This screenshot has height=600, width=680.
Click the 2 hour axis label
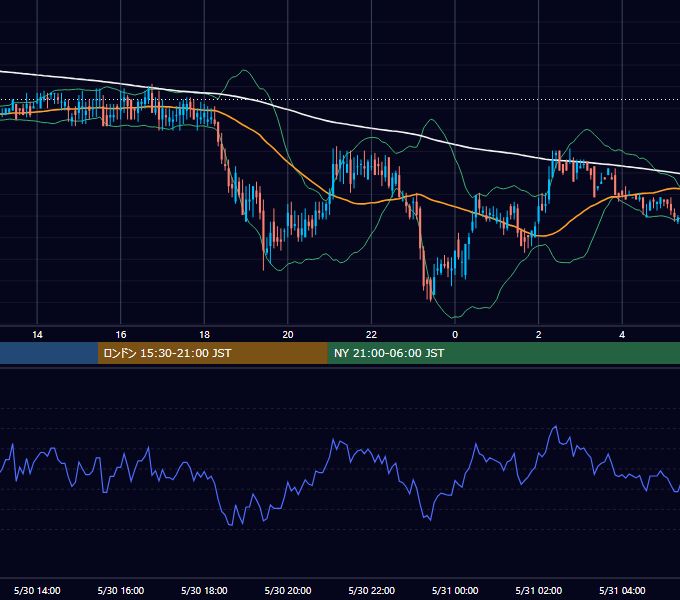pyautogui.click(x=538, y=335)
